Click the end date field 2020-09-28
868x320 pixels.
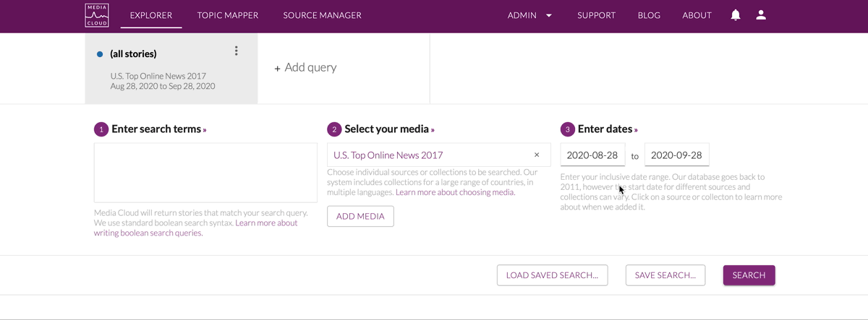[x=676, y=155]
